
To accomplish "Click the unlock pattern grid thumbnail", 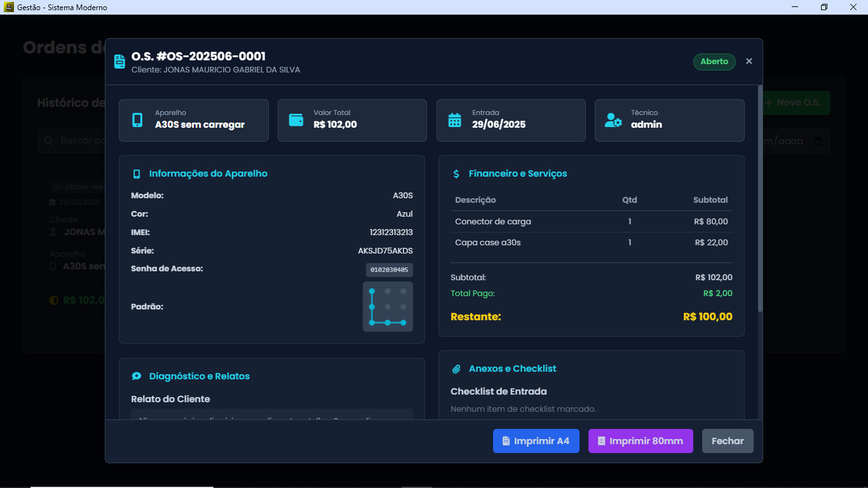I will [388, 307].
